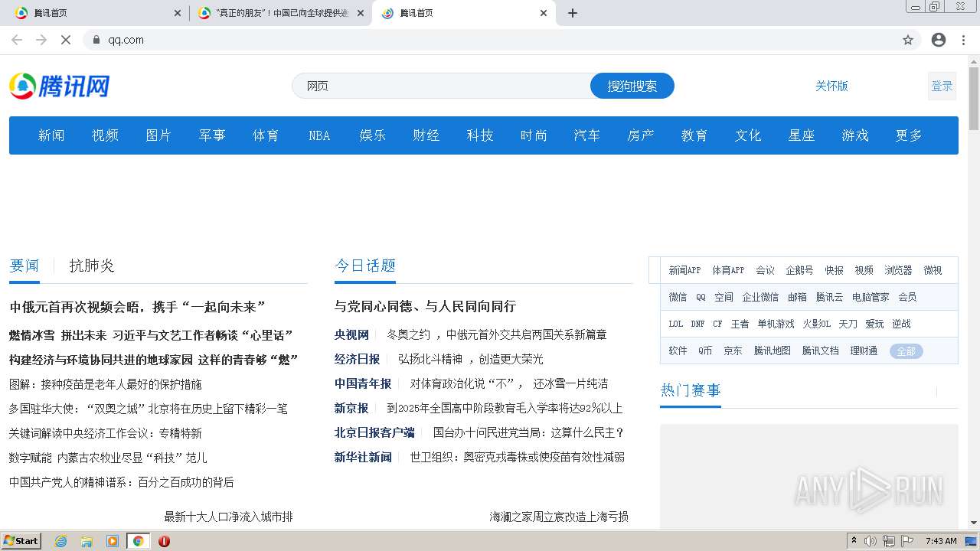
Task: Open 新闻 navigation item
Action: (x=51, y=135)
